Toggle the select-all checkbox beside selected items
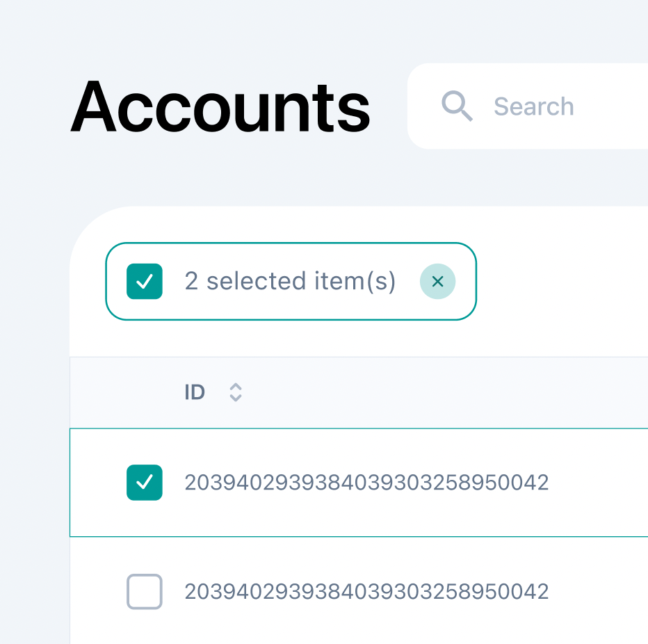The height and width of the screenshot is (644, 648). [x=144, y=282]
